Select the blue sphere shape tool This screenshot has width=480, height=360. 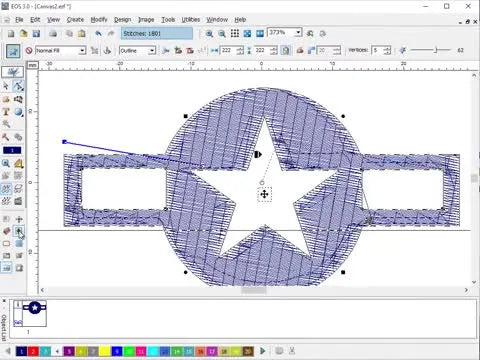(18, 112)
